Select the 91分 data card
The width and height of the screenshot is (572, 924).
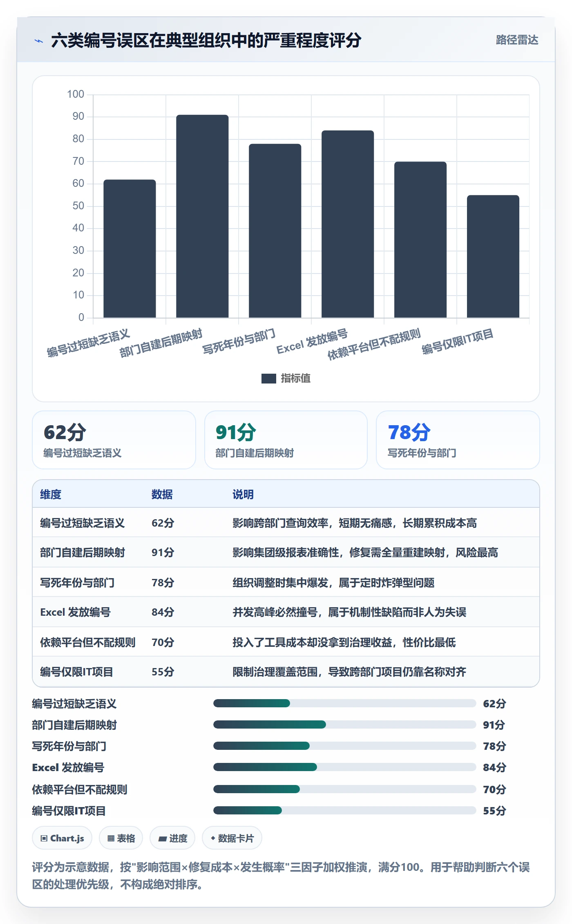(x=286, y=440)
